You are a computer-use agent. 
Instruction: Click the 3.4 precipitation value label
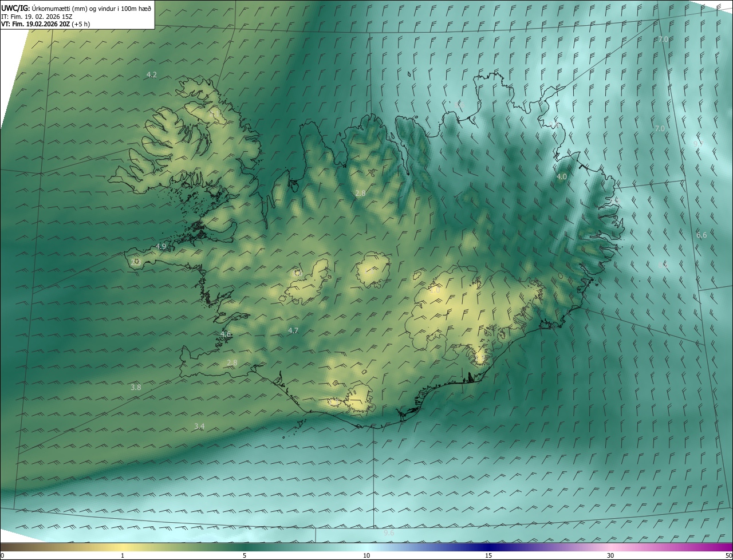pos(199,426)
